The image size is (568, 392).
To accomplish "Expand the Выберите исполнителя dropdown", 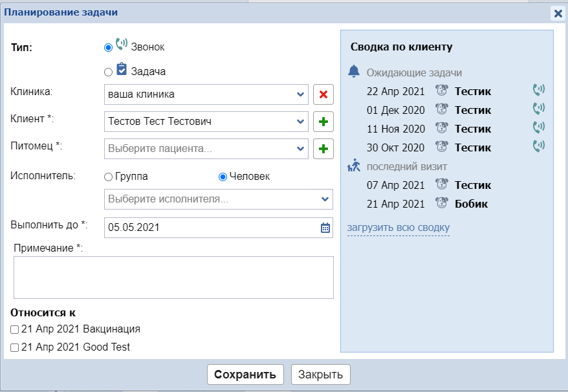I will tap(325, 199).
